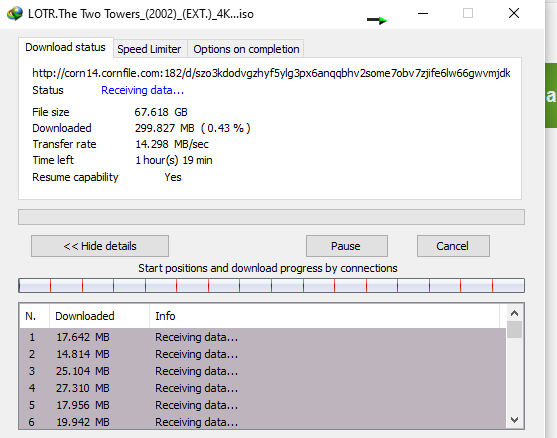
Task: Open the Options on completion tab
Action: coord(246,49)
